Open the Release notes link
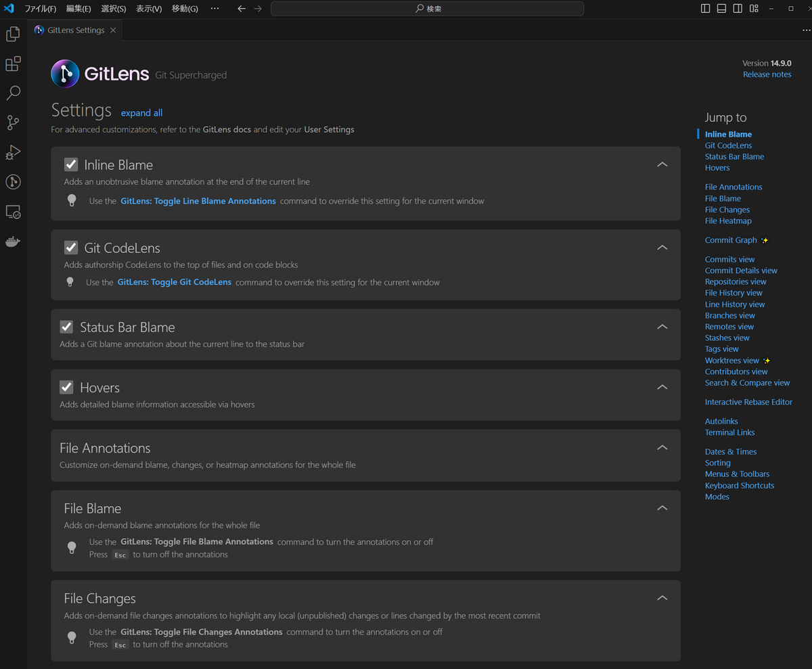 [767, 74]
